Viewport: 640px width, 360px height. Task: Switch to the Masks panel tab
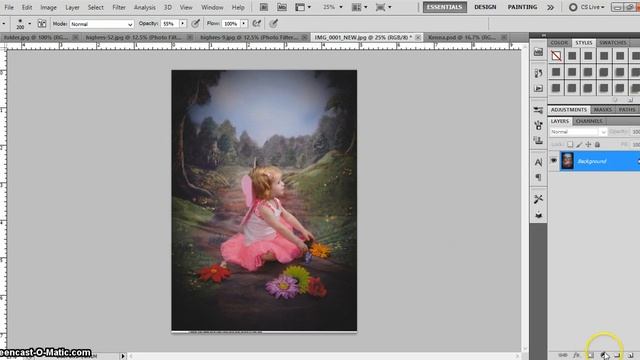(x=602, y=109)
